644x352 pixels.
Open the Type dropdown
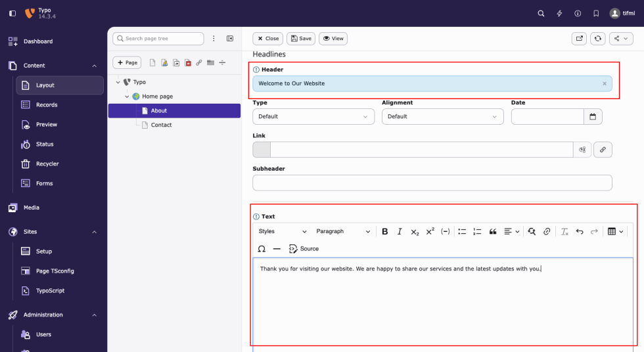313,116
